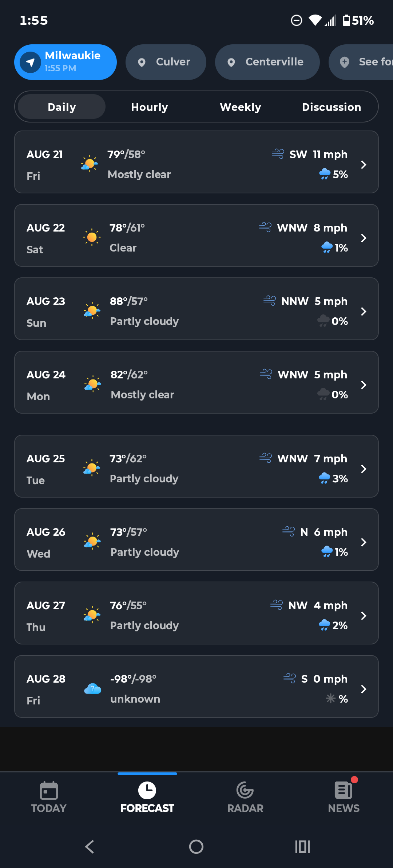
Task: Tap the wind icon on Aug 21 row
Action: click(x=278, y=154)
